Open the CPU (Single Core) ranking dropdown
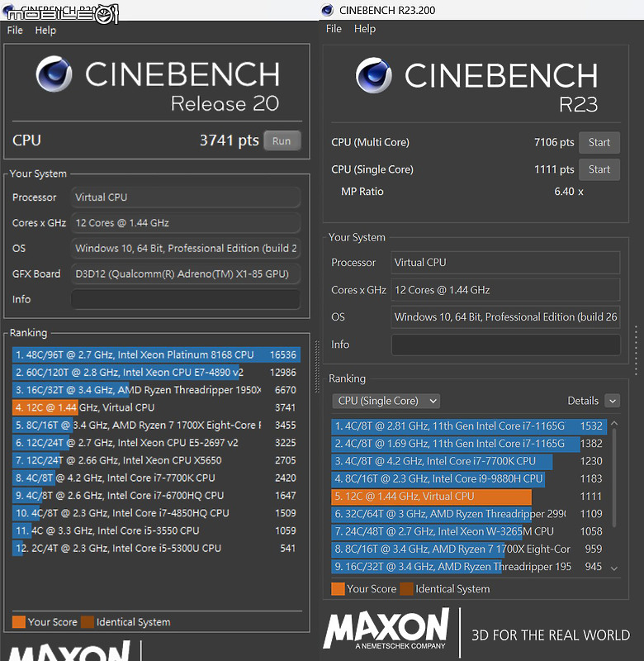Viewport: 644px width, 661px height. coord(386,401)
